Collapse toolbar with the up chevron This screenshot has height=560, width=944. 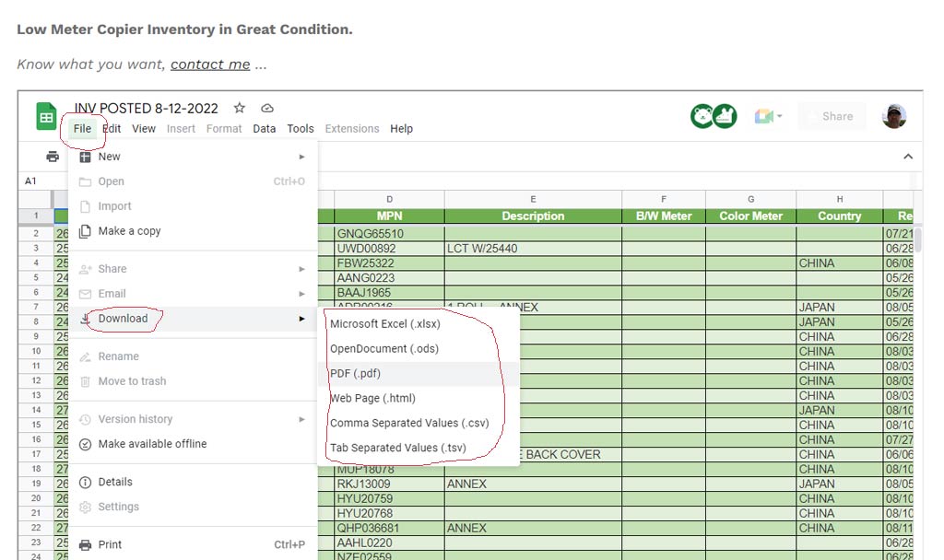907,157
